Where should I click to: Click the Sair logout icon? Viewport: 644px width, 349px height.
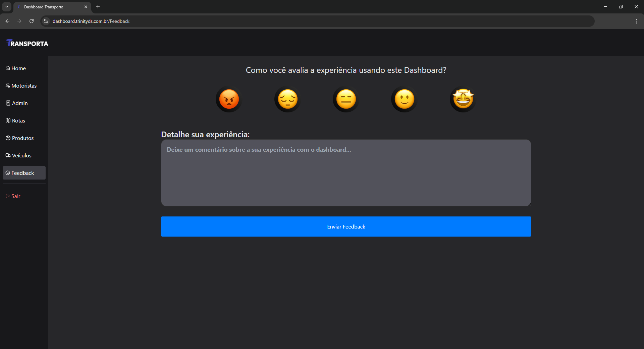pos(7,196)
